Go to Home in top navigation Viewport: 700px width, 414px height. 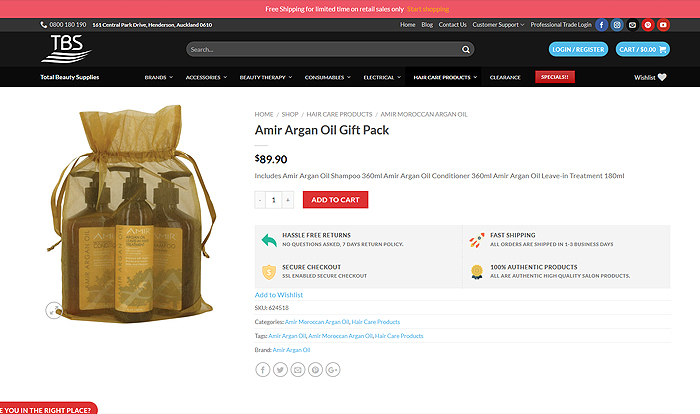pyautogui.click(x=408, y=25)
